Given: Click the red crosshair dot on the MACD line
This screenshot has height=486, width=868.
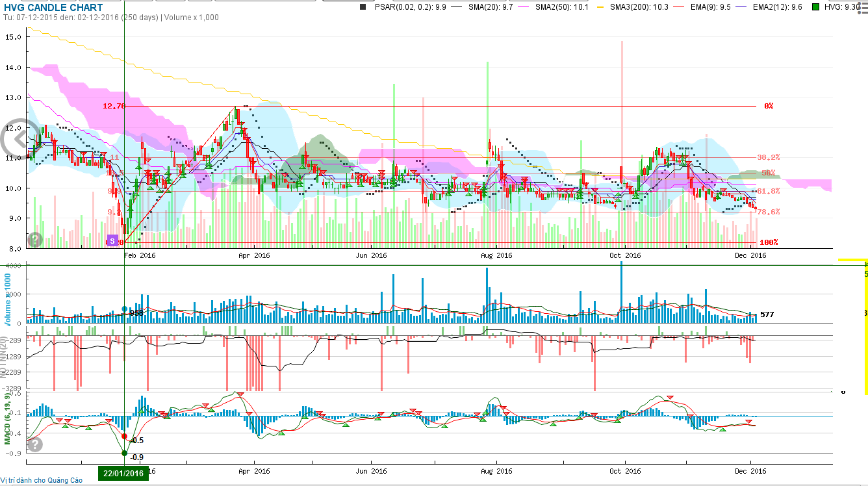Looking at the screenshot, I should 125,436.
